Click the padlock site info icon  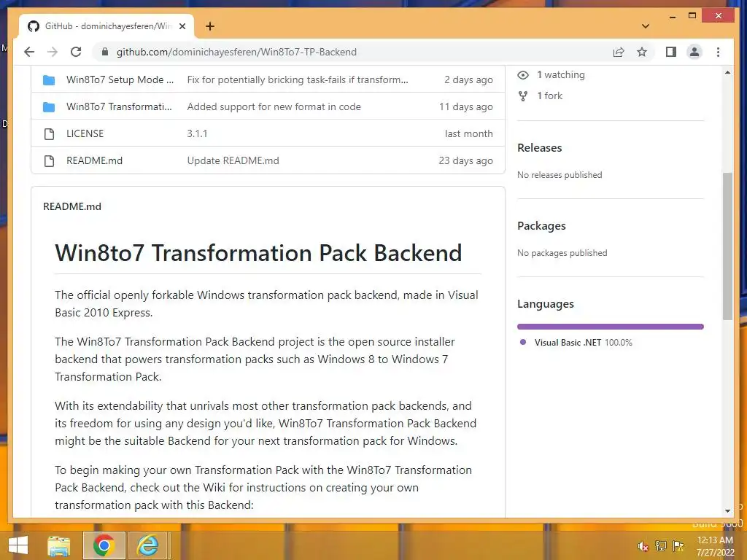[x=105, y=52]
